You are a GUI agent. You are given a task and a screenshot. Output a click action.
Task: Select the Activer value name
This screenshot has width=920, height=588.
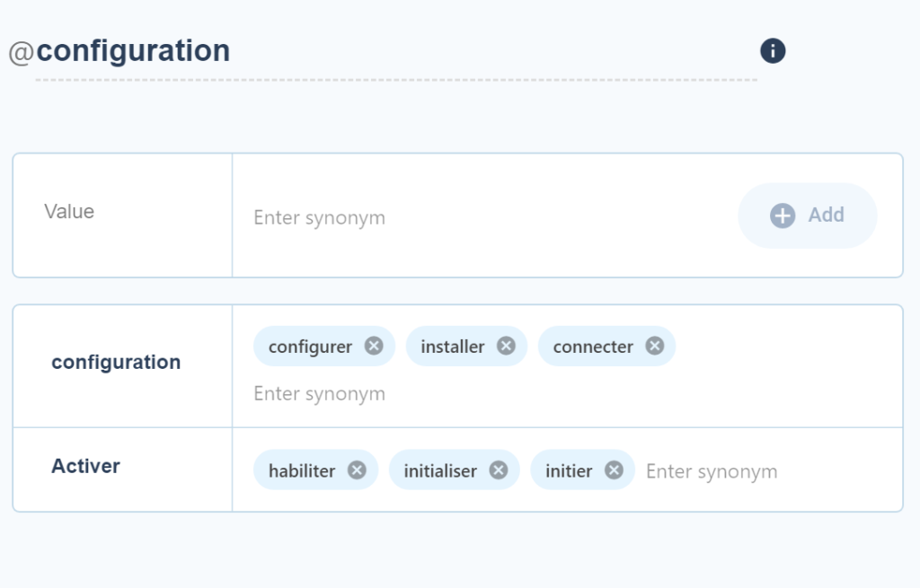tap(85, 466)
